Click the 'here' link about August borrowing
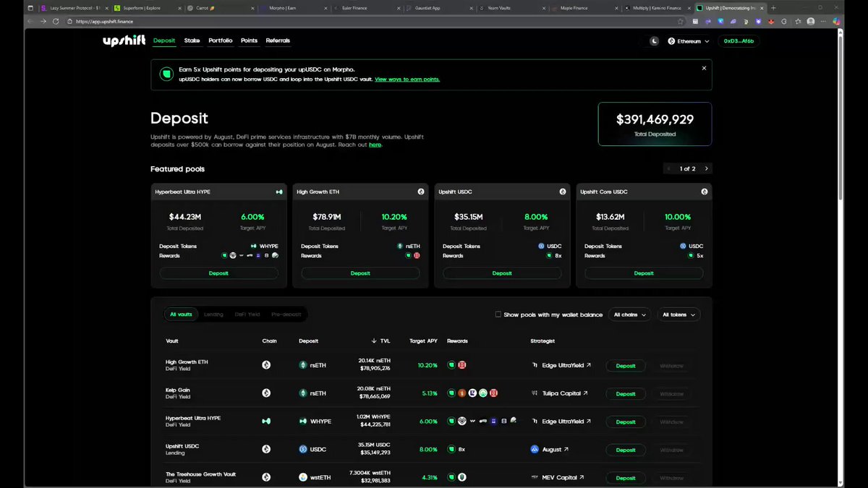The height and width of the screenshot is (488, 868). [375, 145]
